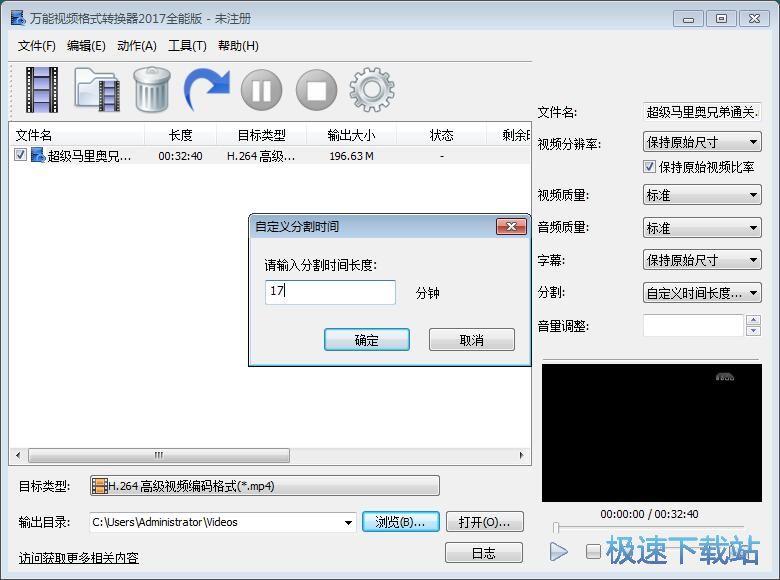Expand the 输出目录 path dropdown

348,522
